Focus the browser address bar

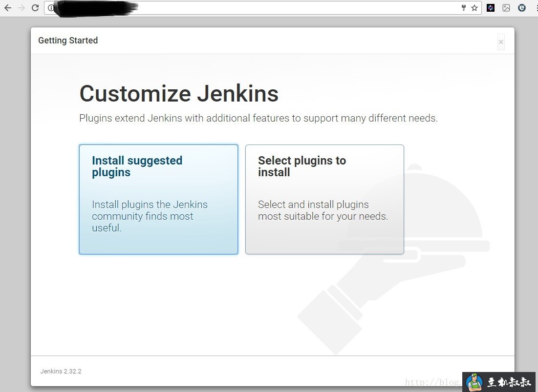click(262, 8)
